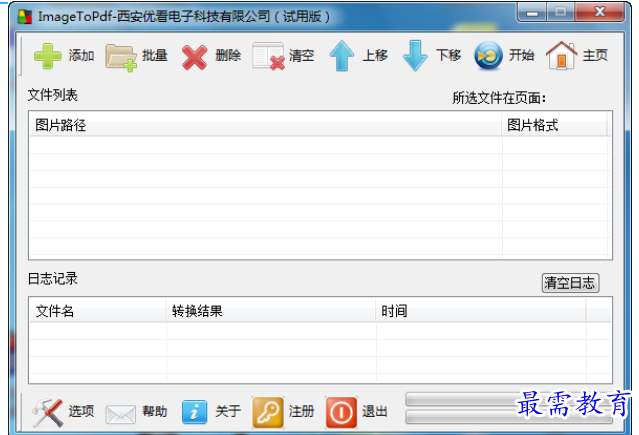Screen dimensions: 639x435
Task: Click the 日志记录 label
Action: pos(53,279)
